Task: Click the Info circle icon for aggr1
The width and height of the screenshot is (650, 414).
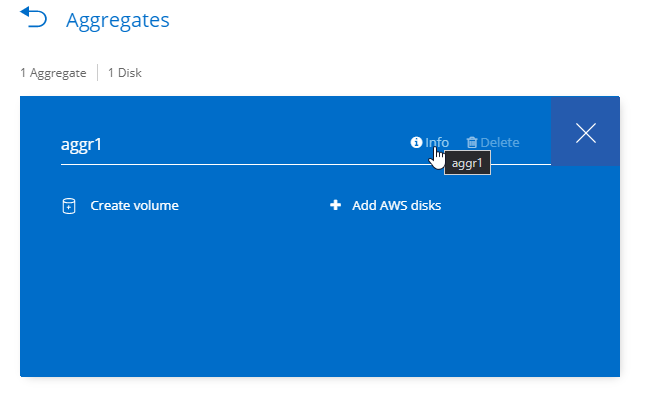Action: coord(416,143)
